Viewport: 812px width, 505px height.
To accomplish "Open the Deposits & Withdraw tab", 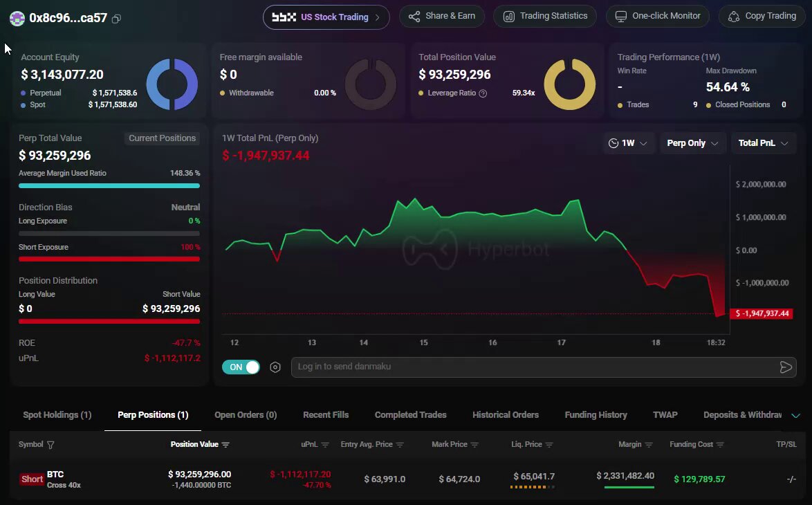I will point(743,415).
